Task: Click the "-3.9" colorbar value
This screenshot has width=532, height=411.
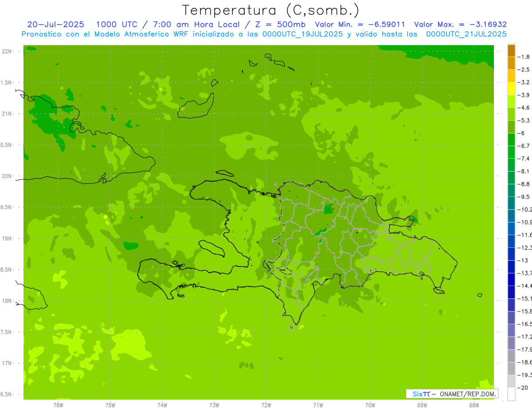Action: pyautogui.click(x=524, y=95)
